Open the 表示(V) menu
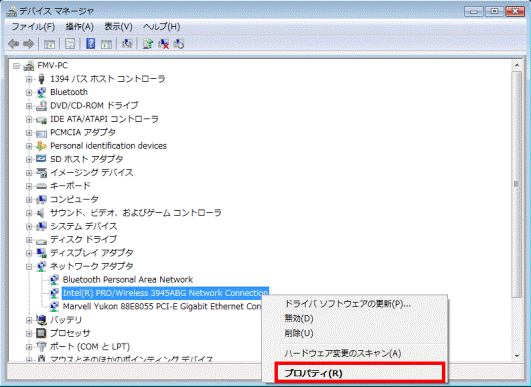The width and height of the screenshot is (531, 387). pos(118,26)
